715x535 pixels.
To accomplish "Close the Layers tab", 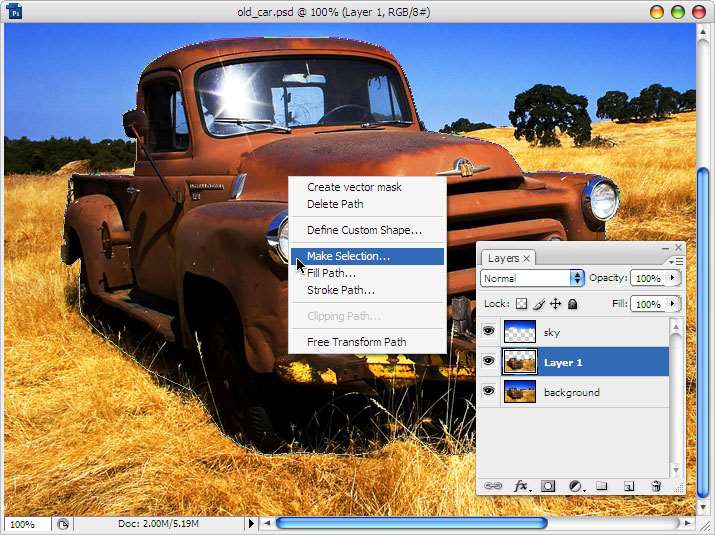I will [x=527, y=258].
